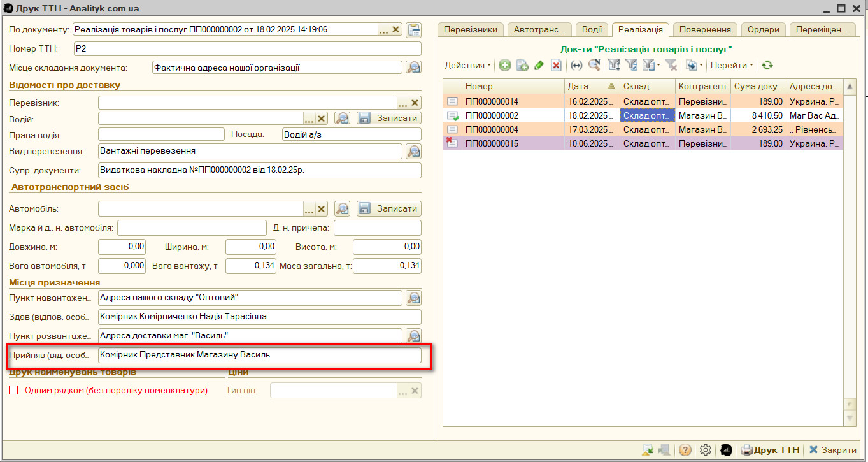
Task: Click the Закрити button
Action: click(832, 450)
